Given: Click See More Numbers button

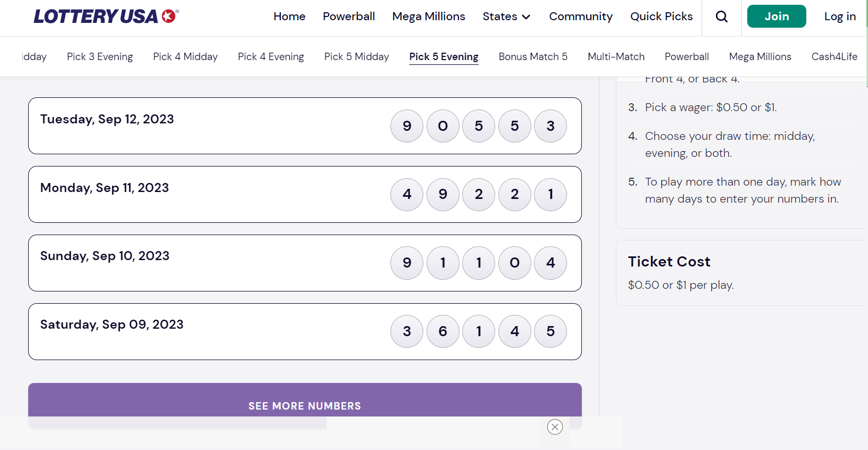Looking at the screenshot, I should [x=305, y=405].
